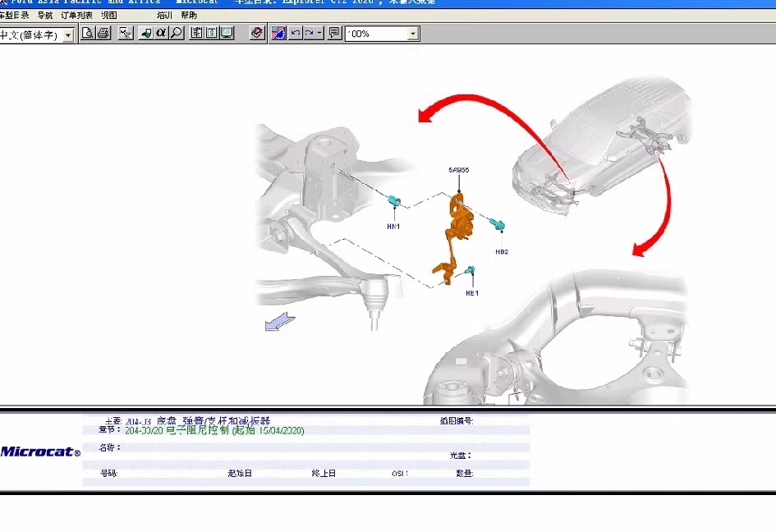Screen dimensions: 776x532
Task: Click the 终止日 column label
Action: [324, 474]
